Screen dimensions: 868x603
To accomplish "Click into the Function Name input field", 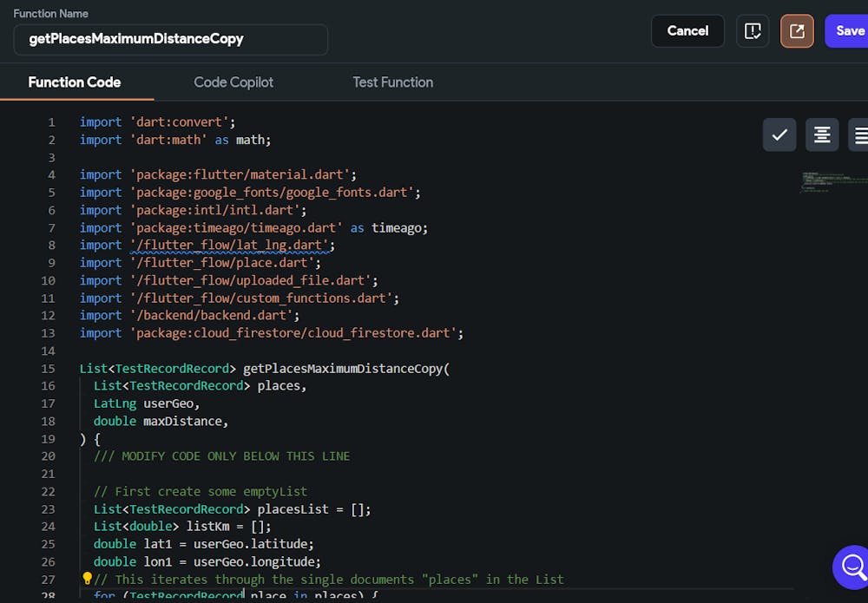I will (x=170, y=39).
